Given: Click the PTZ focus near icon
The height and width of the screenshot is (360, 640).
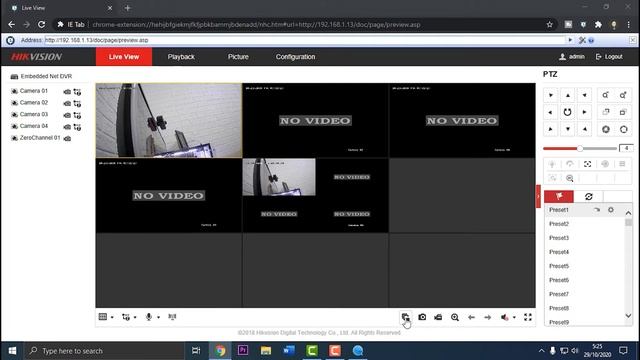Looking at the screenshot, I should coord(606,112).
